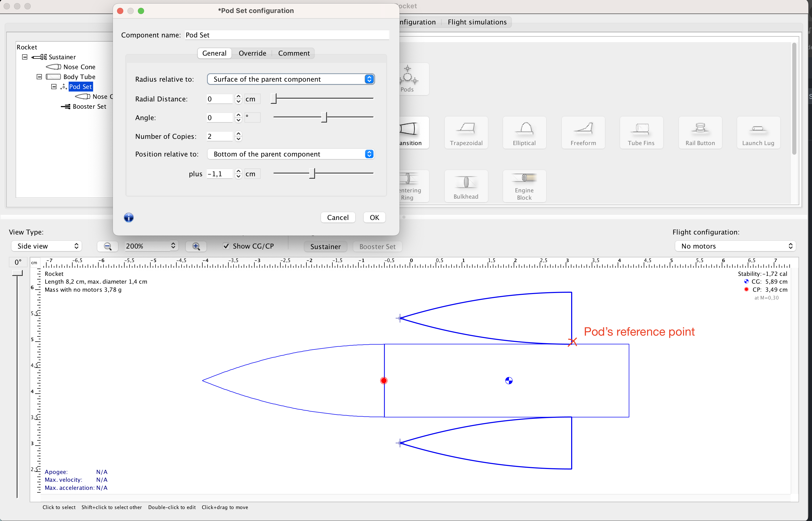This screenshot has width=812, height=521.
Task: Add a Tube Fins component
Action: coord(641,133)
